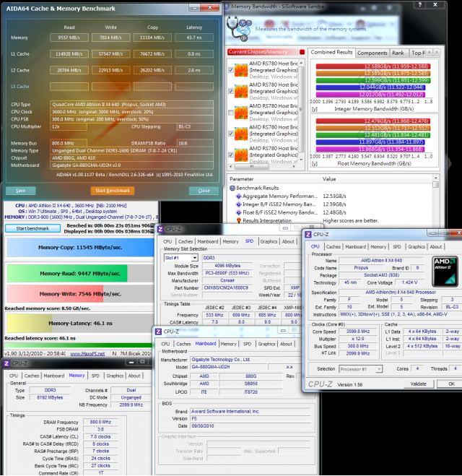Click the down arrow of the chipset list scrollbar
The image size is (462, 476).
301,160
